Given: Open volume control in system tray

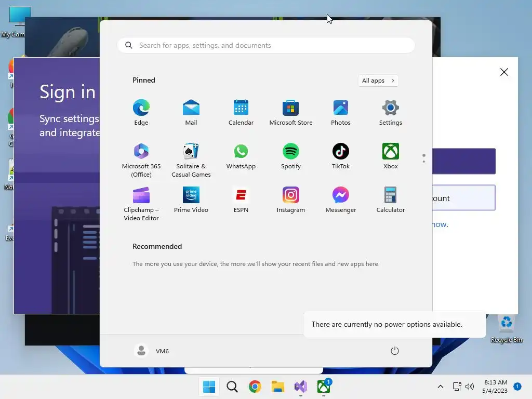Looking at the screenshot, I should click(x=470, y=387).
